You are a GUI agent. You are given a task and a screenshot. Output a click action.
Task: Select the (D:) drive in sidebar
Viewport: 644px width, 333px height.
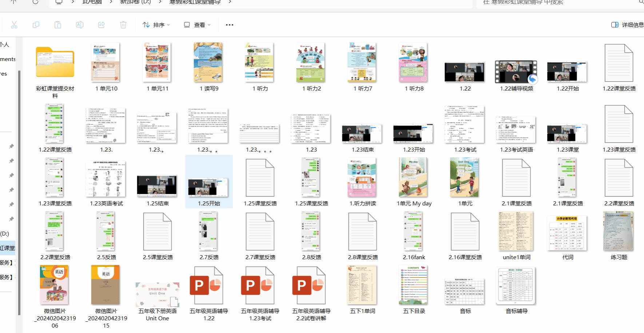[5, 234]
